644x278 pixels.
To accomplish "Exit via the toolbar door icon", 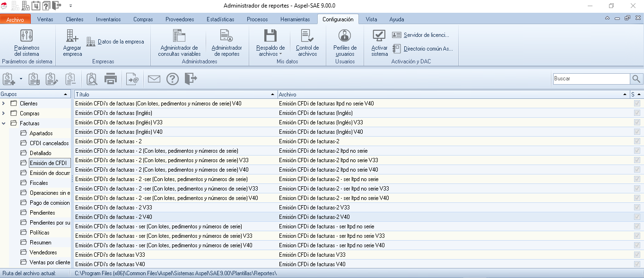I will click(191, 79).
